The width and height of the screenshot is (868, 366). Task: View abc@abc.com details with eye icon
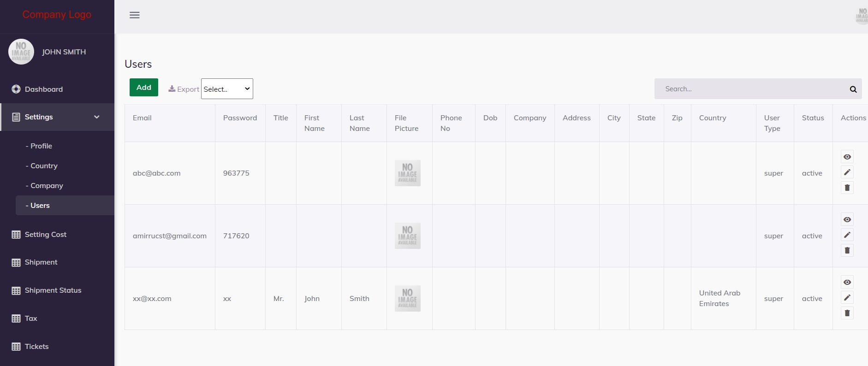[x=847, y=157]
